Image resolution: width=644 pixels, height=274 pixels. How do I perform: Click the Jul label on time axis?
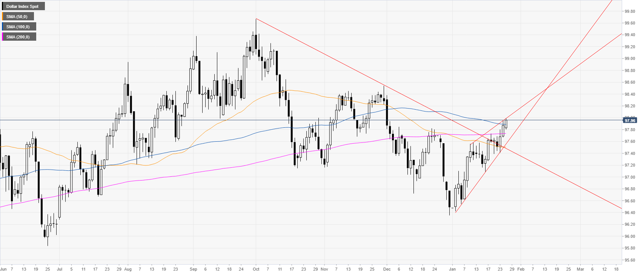click(60, 269)
